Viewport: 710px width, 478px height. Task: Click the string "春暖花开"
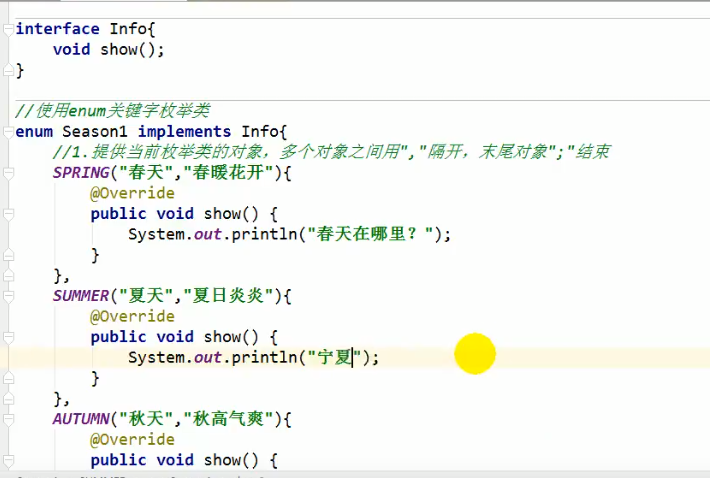228,172
